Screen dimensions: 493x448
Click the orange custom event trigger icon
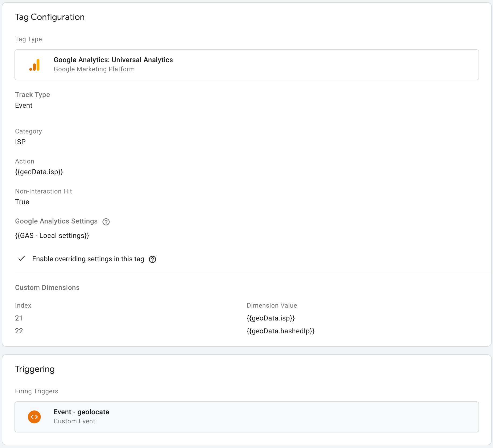(x=34, y=417)
